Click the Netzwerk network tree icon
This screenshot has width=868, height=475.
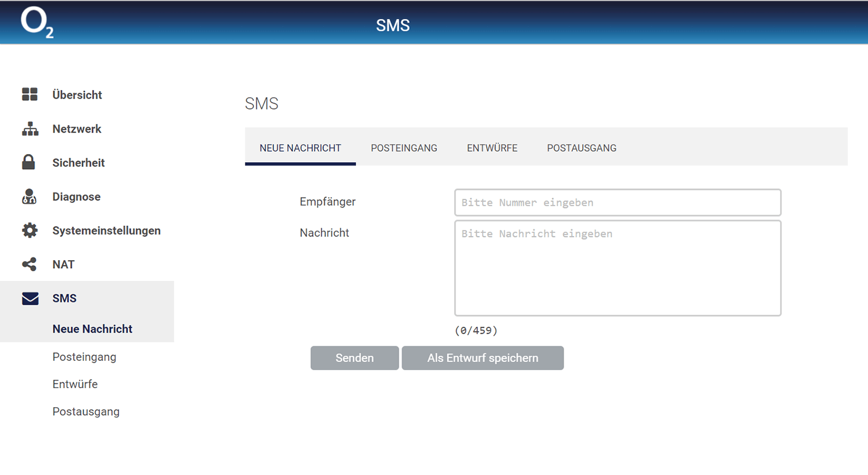click(x=30, y=129)
